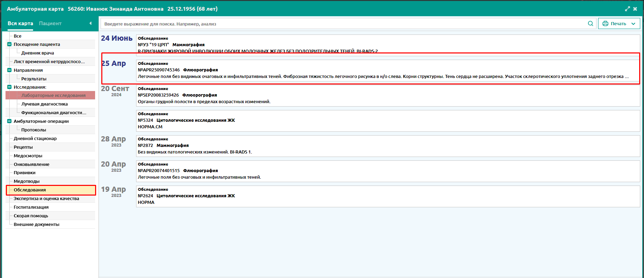Switch to the Пациент tab

(50, 23)
